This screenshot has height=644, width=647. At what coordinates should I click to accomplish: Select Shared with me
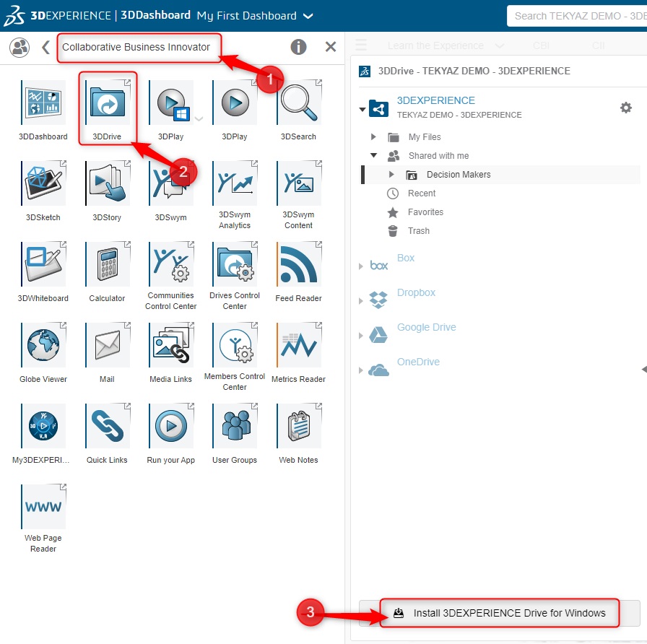pos(438,155)
